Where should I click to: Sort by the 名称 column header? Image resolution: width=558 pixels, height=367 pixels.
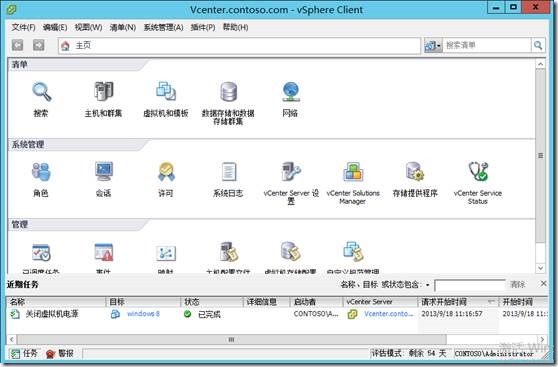[56, 302]
